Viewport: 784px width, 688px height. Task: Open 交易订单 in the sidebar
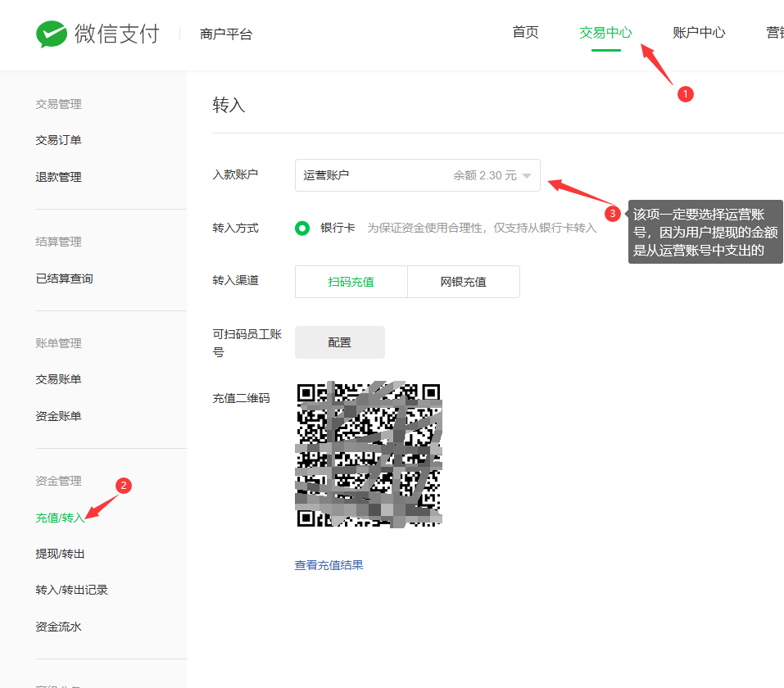[x=58, y=141]
